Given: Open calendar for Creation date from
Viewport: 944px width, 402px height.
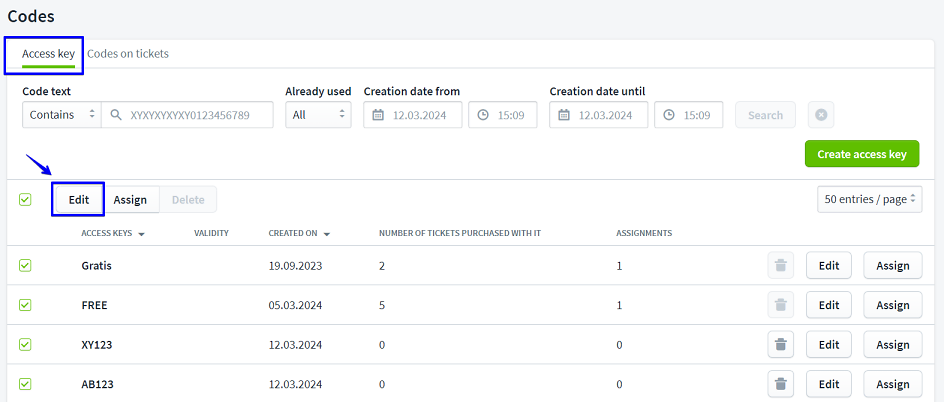Looking at the screenshot, I should (379, 115).
